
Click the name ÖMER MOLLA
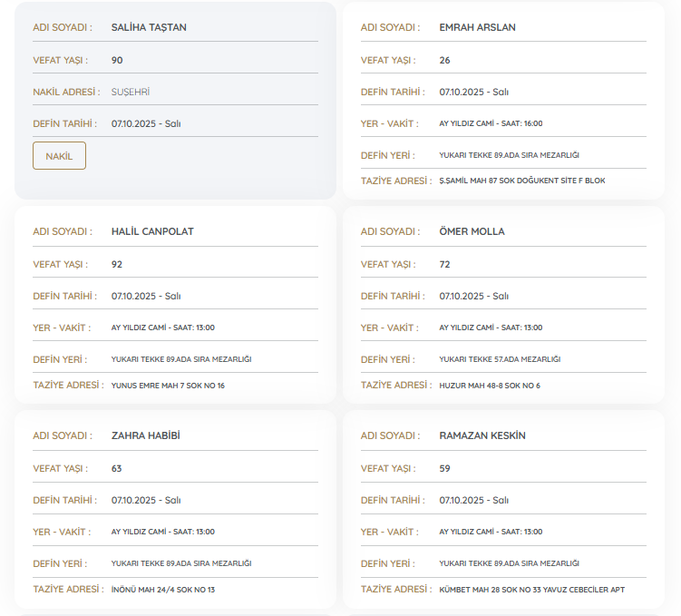tap(472, 231)
